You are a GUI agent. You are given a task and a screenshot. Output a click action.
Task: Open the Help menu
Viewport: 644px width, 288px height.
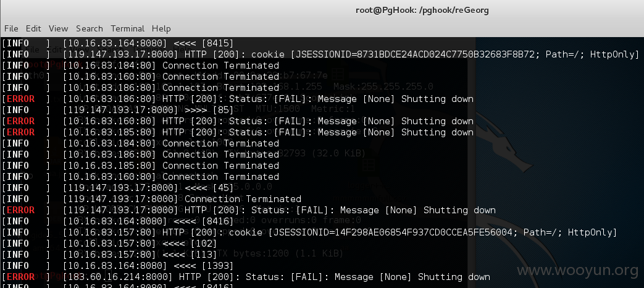161,28
